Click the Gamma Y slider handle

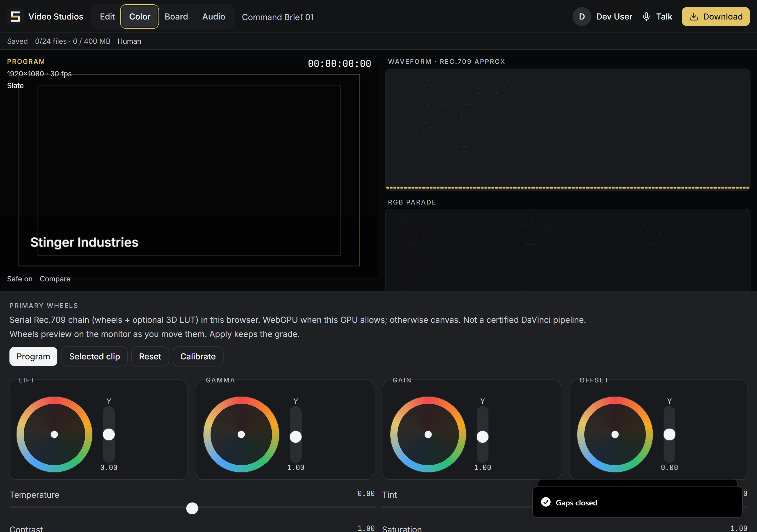pyautogui.click(x=296, y=437)
